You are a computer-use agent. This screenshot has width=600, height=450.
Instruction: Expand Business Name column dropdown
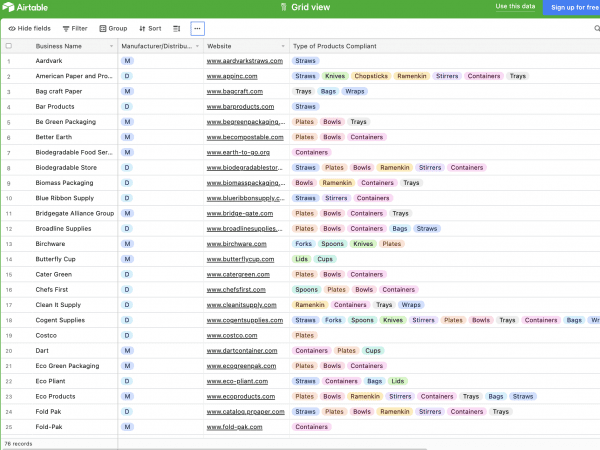pos(111,46)
